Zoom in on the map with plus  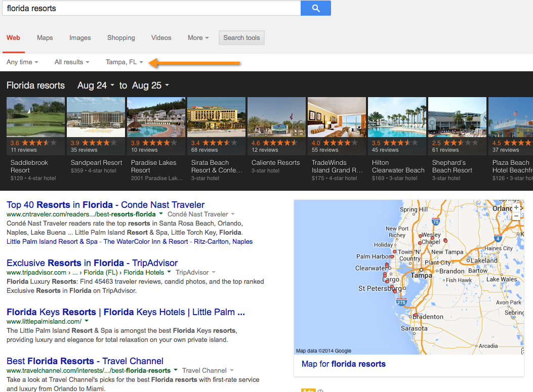click(516, 207)
